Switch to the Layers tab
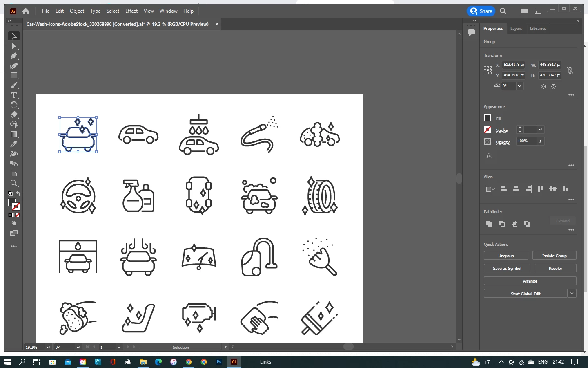 point(516,29)
